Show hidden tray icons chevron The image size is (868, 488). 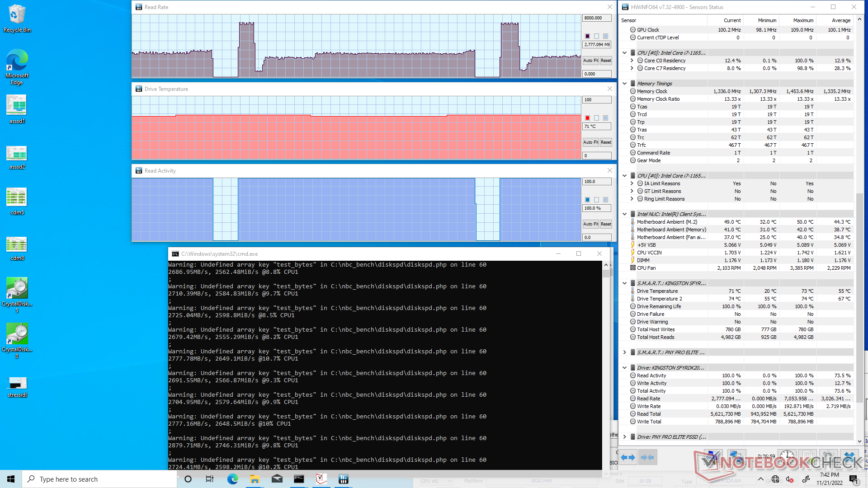pyautogui.click(x=761, y=479)
